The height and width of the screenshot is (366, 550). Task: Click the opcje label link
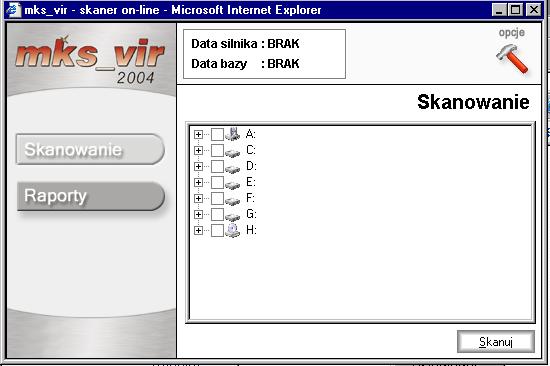point(511,33)
